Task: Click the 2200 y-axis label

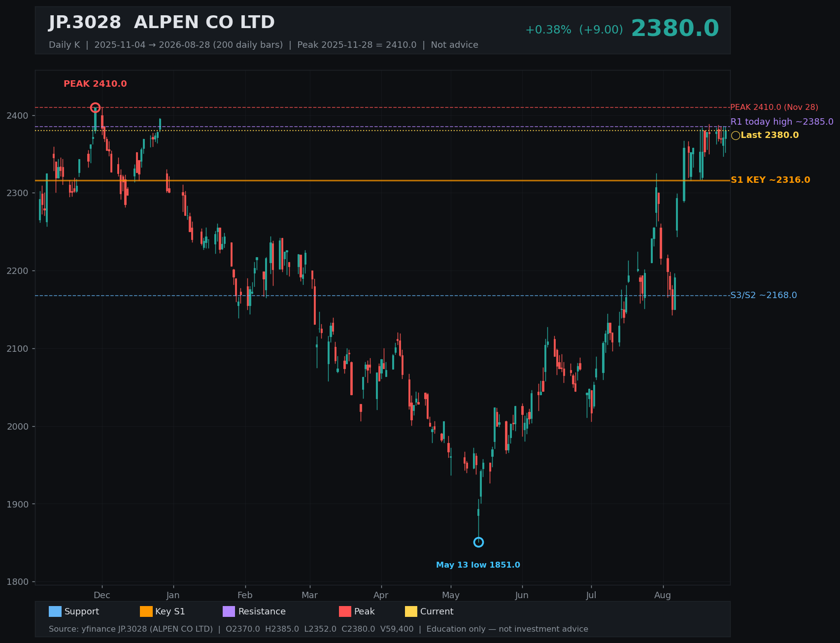Action: coord(17,271)
